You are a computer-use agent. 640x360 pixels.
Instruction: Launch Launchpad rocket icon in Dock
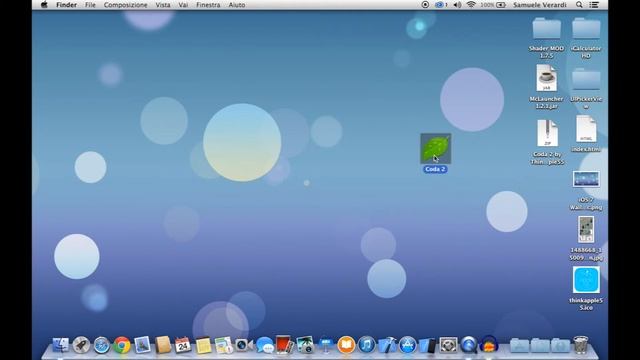click(x=81, y=345)
